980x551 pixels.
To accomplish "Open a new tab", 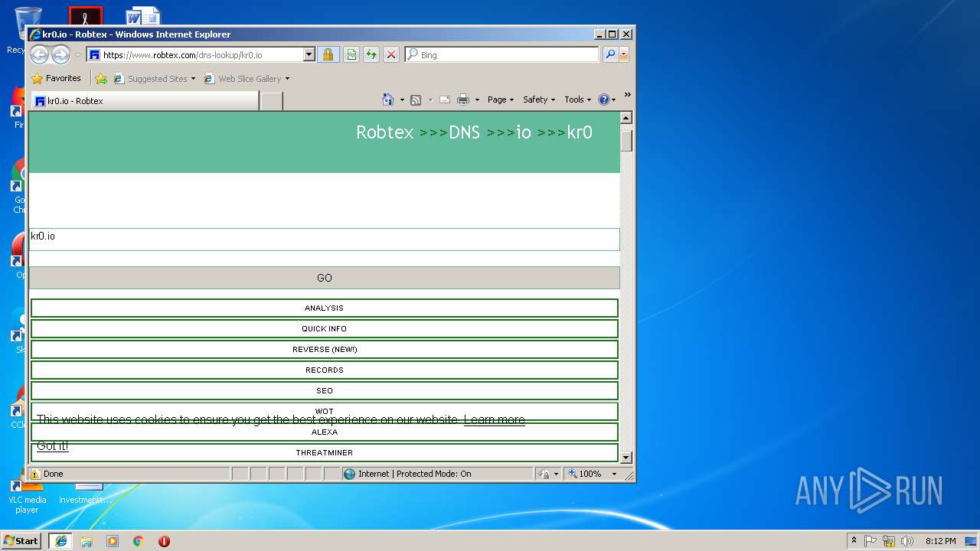I will tap(271, 101).
